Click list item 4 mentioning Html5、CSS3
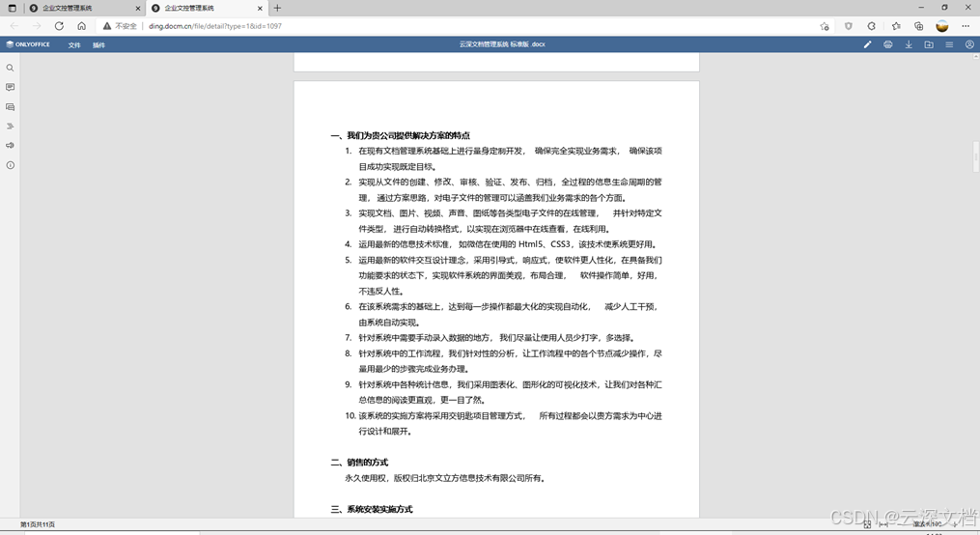 point(501,244)
